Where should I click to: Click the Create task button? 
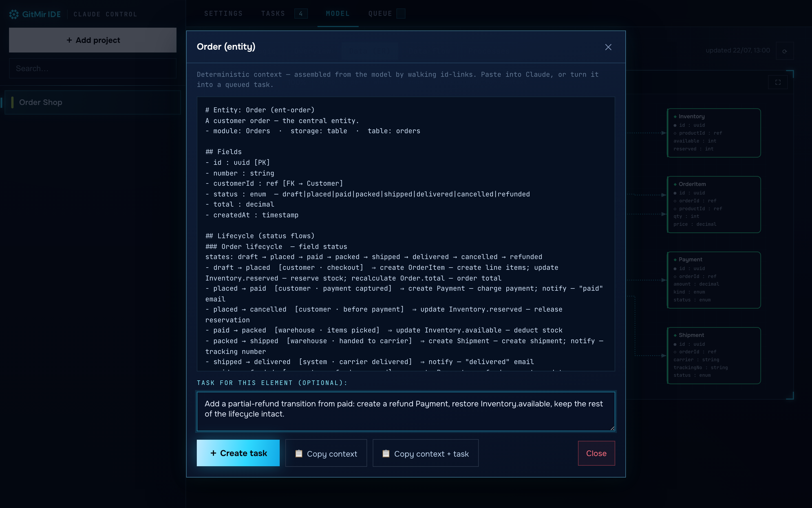(238, 453)
